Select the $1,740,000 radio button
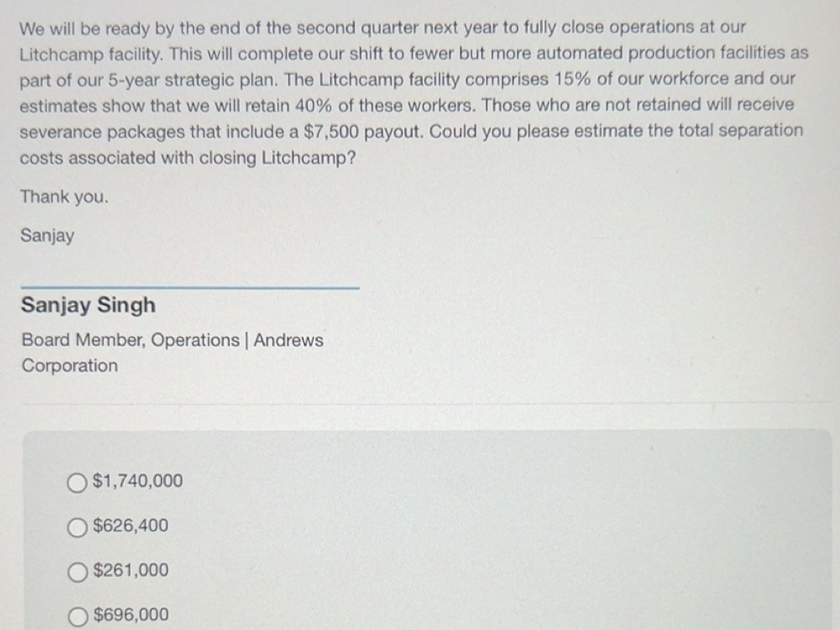Screen dimensions: 840x630 (77, 483)
